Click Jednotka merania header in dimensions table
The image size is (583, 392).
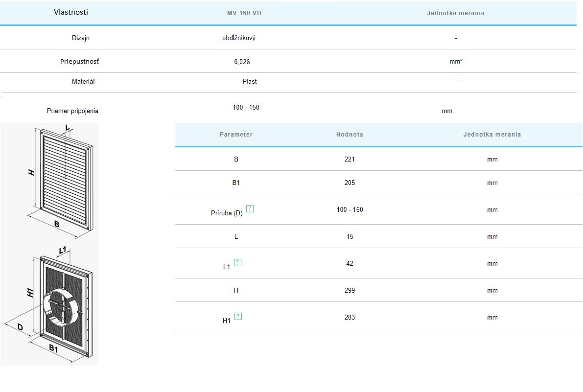[x=492, y=135]
